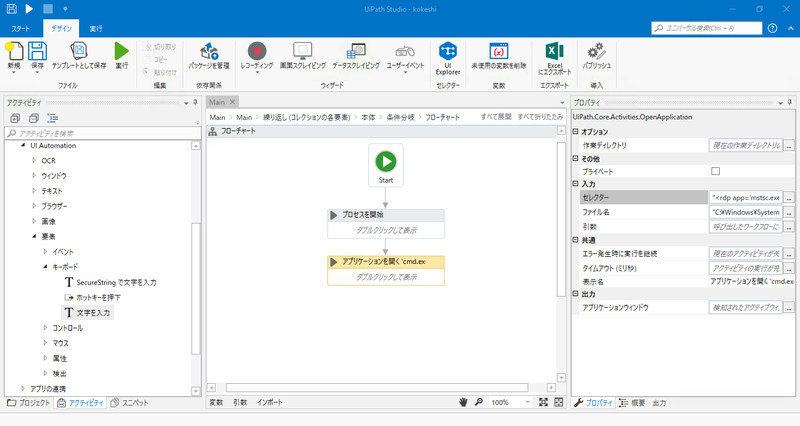Collapse the 共通 property group
800x426 pixels.
click(576, 240)
